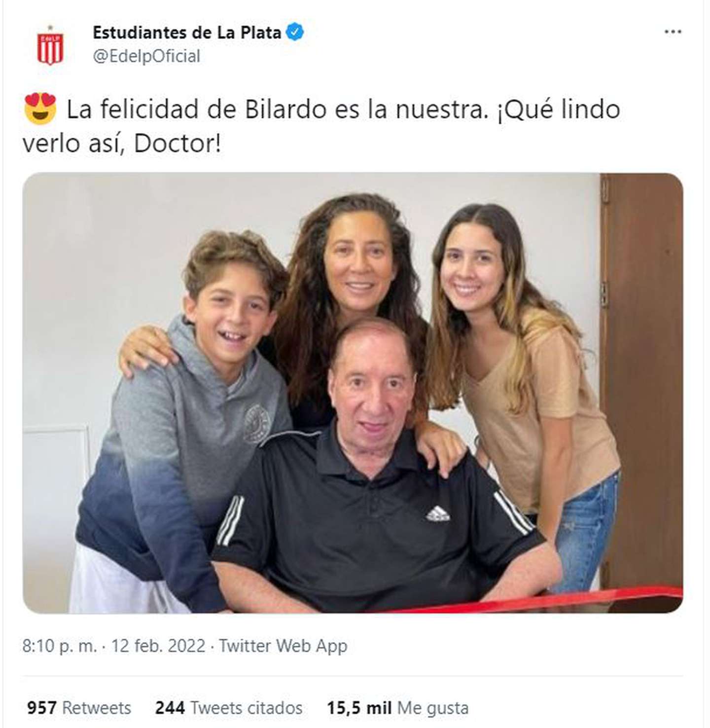Viewport: 710px width, 728px height.
Task: Click the Adidas logo on the black polo
Action: pos(438,514)
